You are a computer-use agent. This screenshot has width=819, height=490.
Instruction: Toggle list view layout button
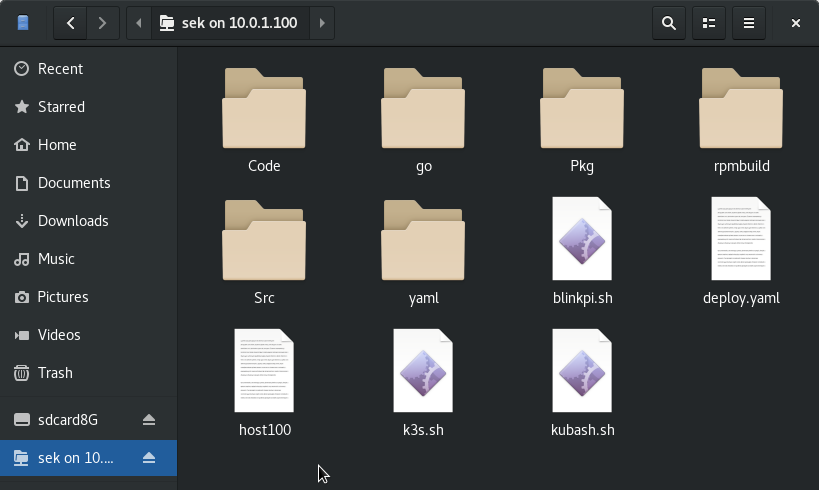tap(709, 23)
